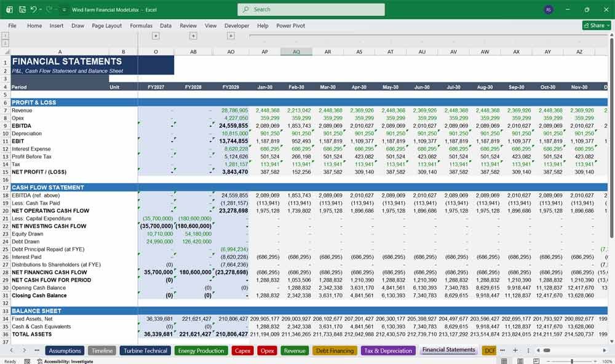Switch to the Insert ribbon tab

tap(57, 25)
